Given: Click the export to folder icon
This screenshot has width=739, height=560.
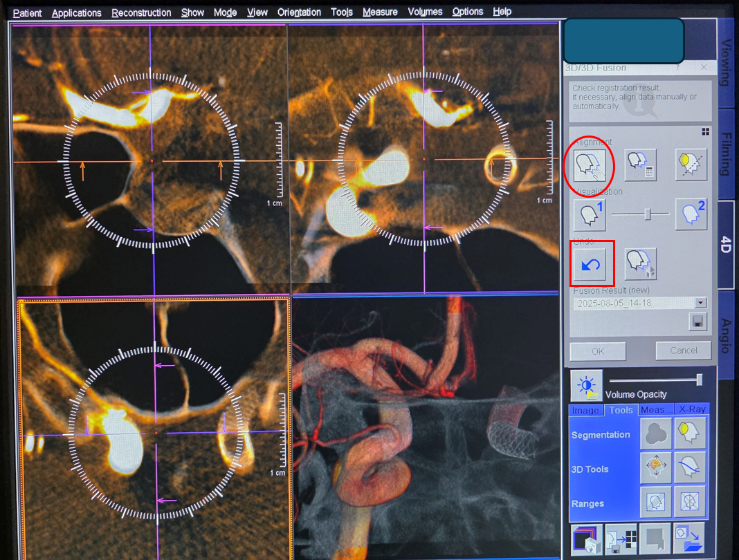Looking at the screenshot, I should point(688,539).
